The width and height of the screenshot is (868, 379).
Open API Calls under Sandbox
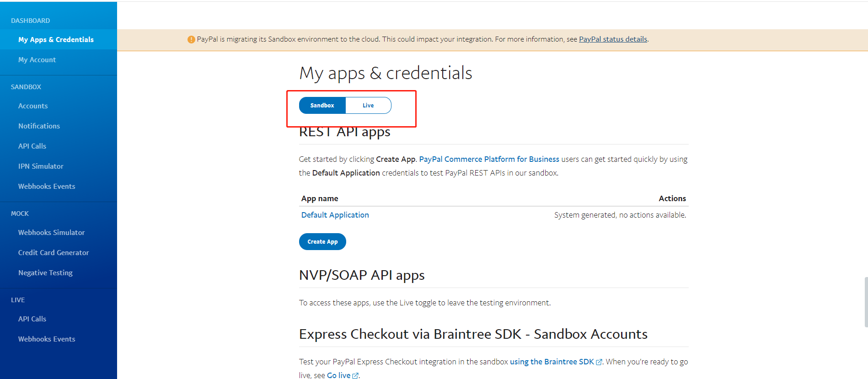point(59,146)
